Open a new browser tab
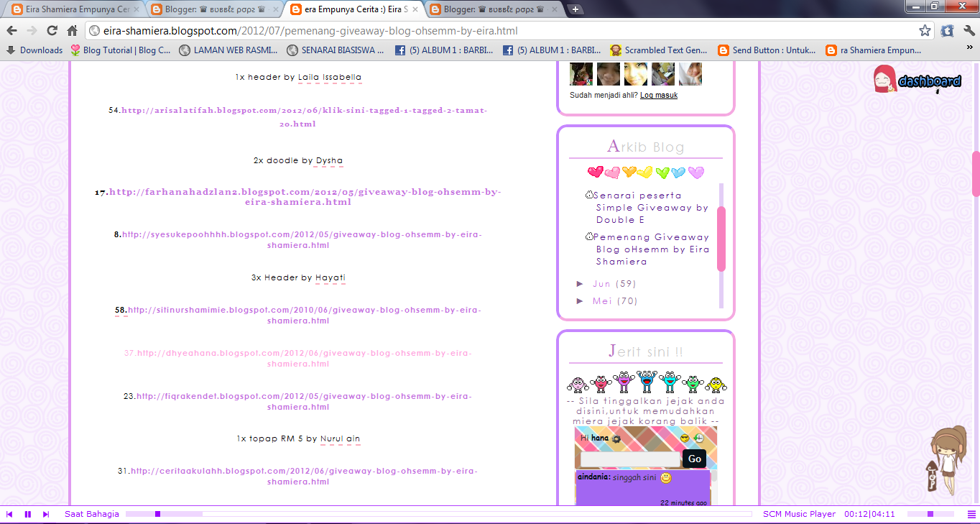The height and width of the screenshot is (524, 980). [x=575, y=9]
